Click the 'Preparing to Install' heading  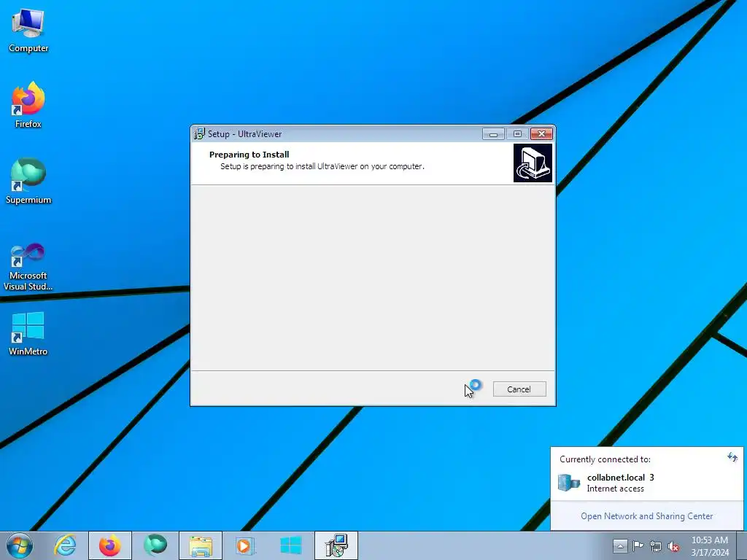(249, 155)
